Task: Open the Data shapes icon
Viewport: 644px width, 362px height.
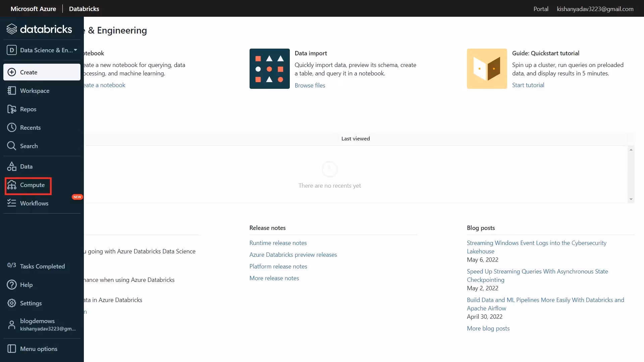Action: pos(12,166)
